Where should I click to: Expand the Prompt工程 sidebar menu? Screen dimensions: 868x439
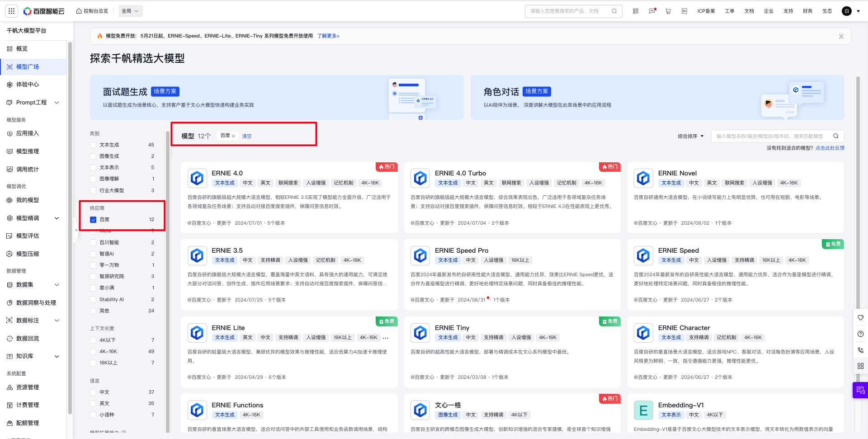[x=57, y=103]
